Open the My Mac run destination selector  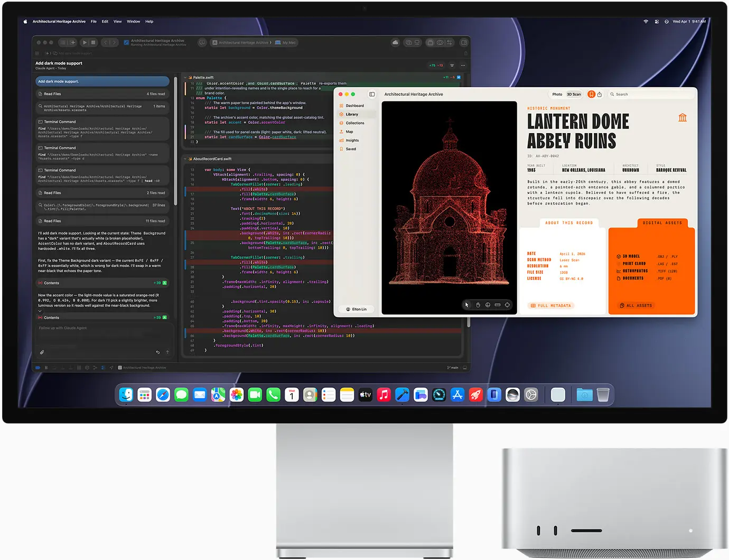pyautogui.click(x=286, y=42)
